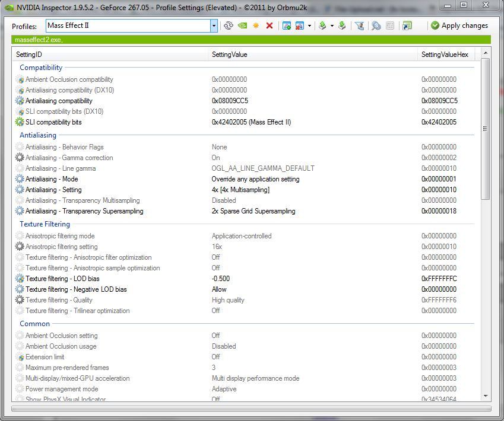Sort by the SettingID column header
The width and height of the screenshot is (504, 421).
110,55
